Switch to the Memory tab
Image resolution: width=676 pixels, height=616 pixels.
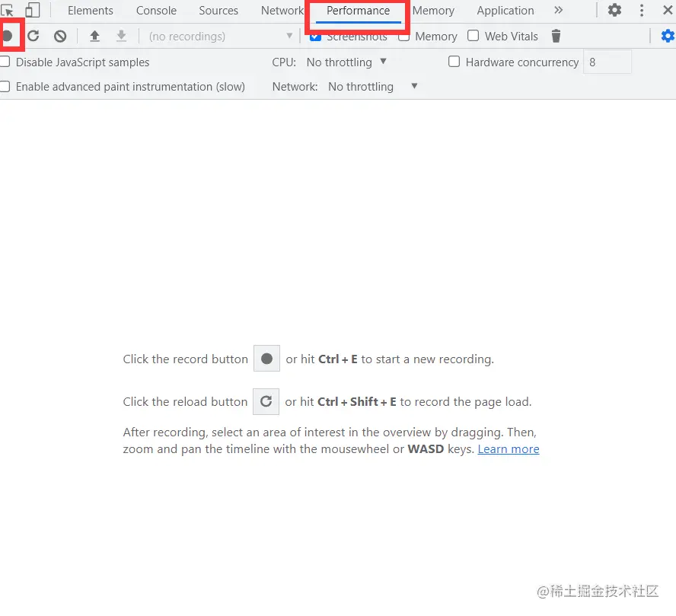click(433, 11)
